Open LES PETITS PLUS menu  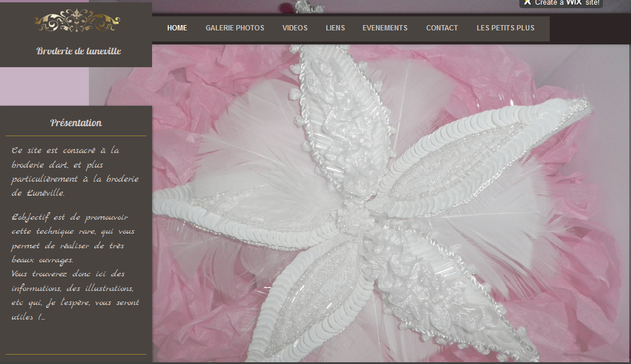pyautogui.click(x=505, y=28)
